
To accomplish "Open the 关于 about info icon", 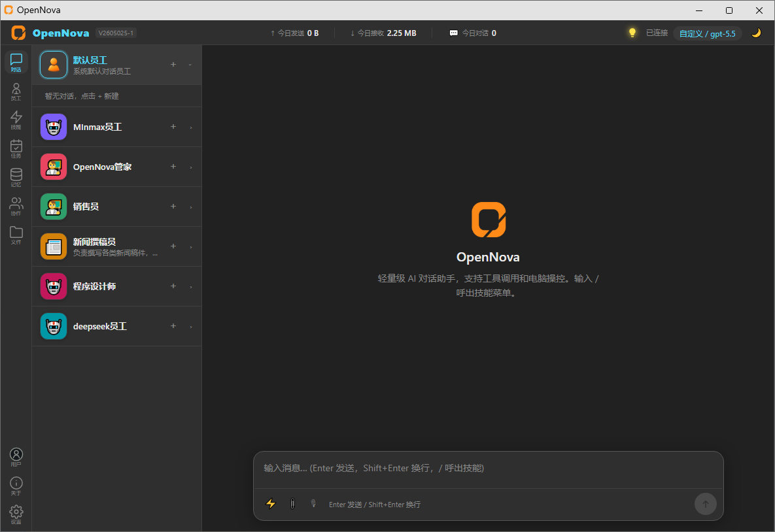I will [x=16, y=486].
